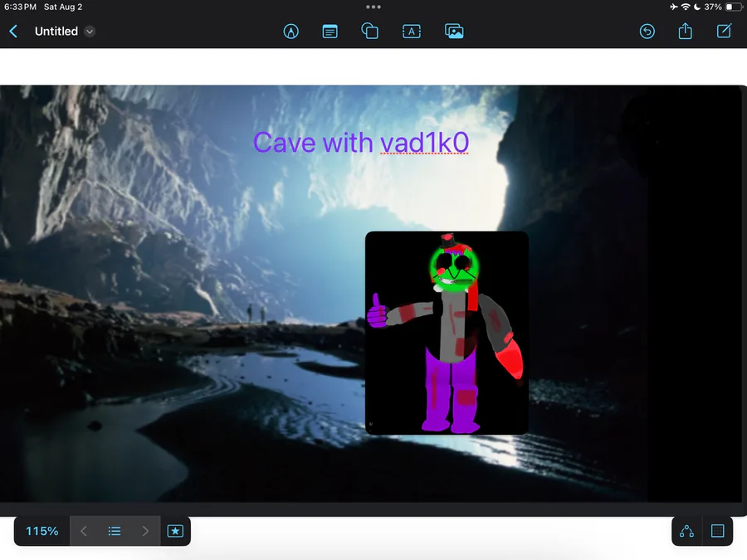Tap the Wi-Fi status icon

[x=686, y=7]
